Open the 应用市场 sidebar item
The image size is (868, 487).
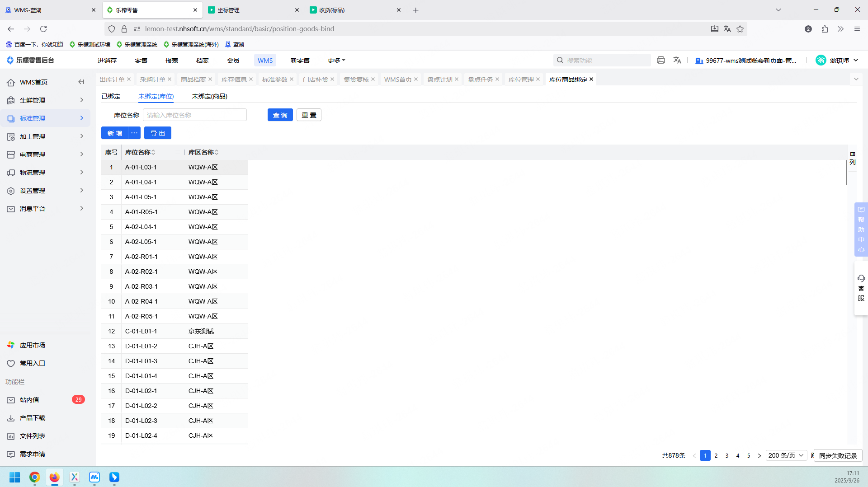coord(32,345)
